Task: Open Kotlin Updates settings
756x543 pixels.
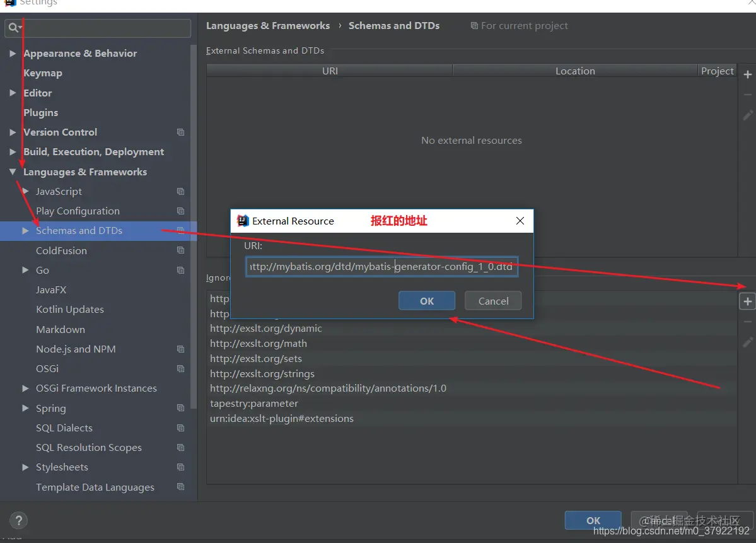Action: [x=70, y=309]
